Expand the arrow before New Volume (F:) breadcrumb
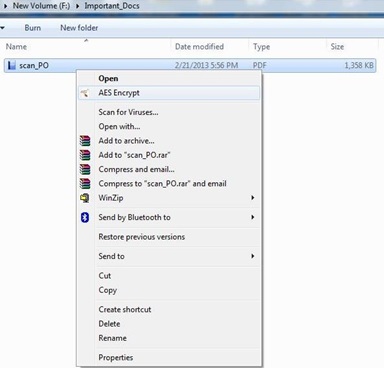 pos(5,6)
